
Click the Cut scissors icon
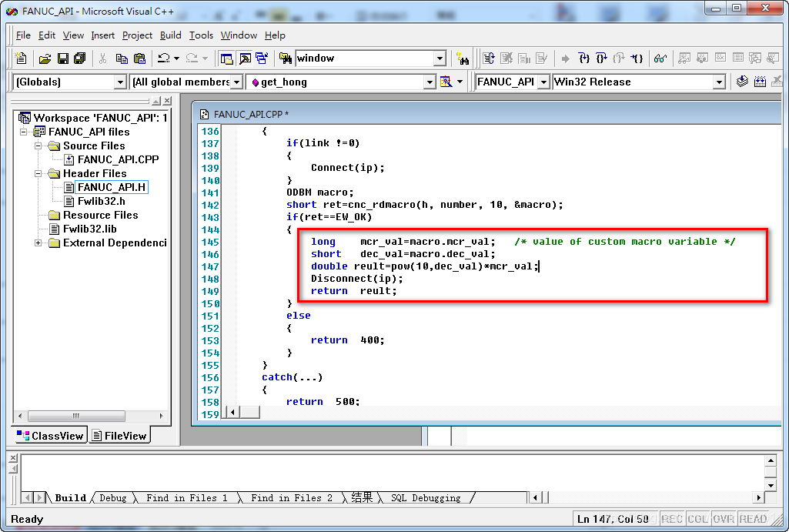point(102,59)
